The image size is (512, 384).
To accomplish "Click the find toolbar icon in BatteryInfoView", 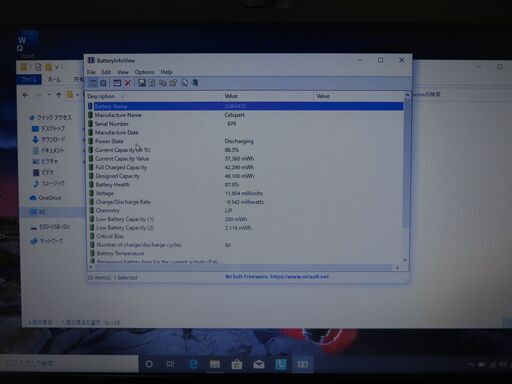I will 184,83.
